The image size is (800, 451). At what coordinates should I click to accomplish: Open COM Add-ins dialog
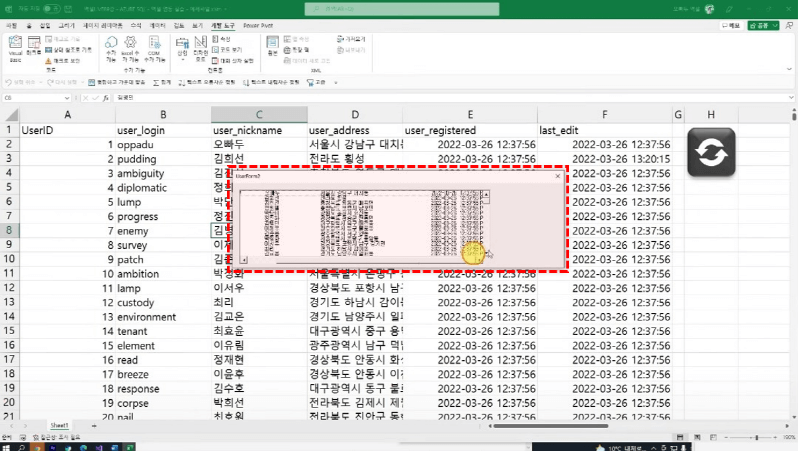(x=154, y=49)
